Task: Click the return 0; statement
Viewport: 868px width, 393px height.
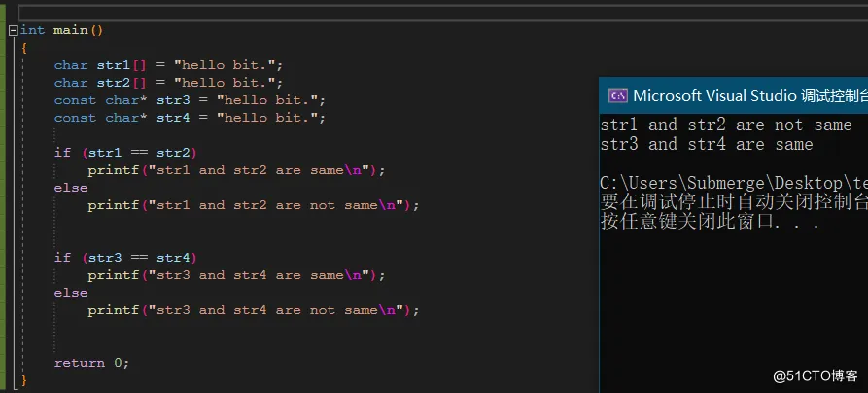Action: tap(91, 363)
